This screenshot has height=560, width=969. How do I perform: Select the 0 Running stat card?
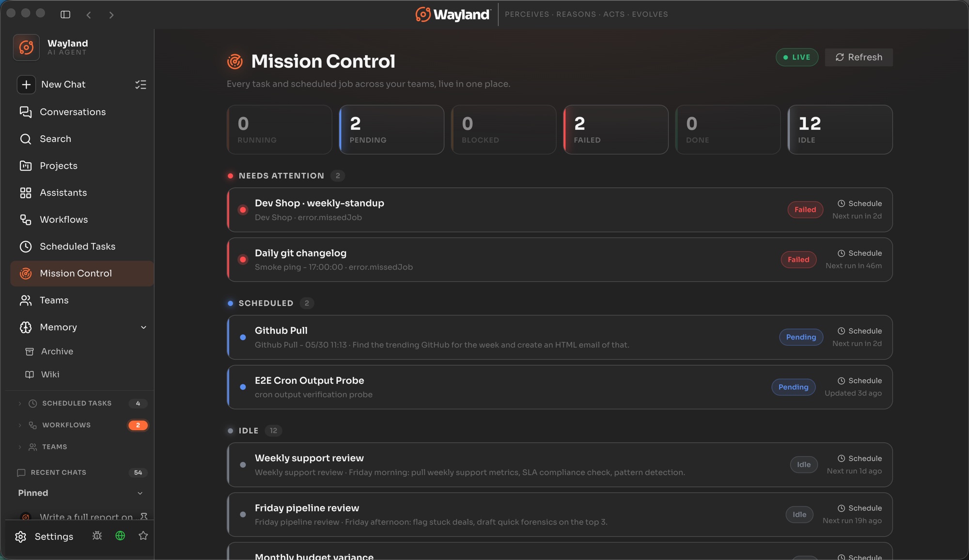coord(280,130)
